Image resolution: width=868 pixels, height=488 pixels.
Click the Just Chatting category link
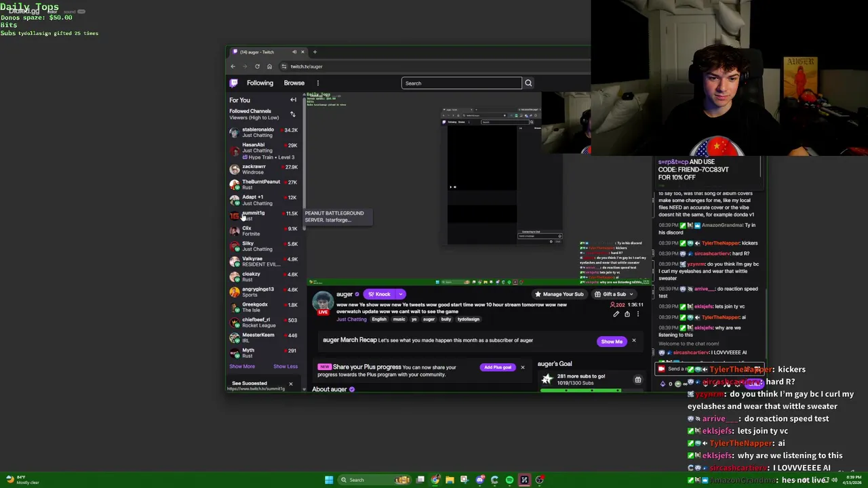click(x=351, y=319)
